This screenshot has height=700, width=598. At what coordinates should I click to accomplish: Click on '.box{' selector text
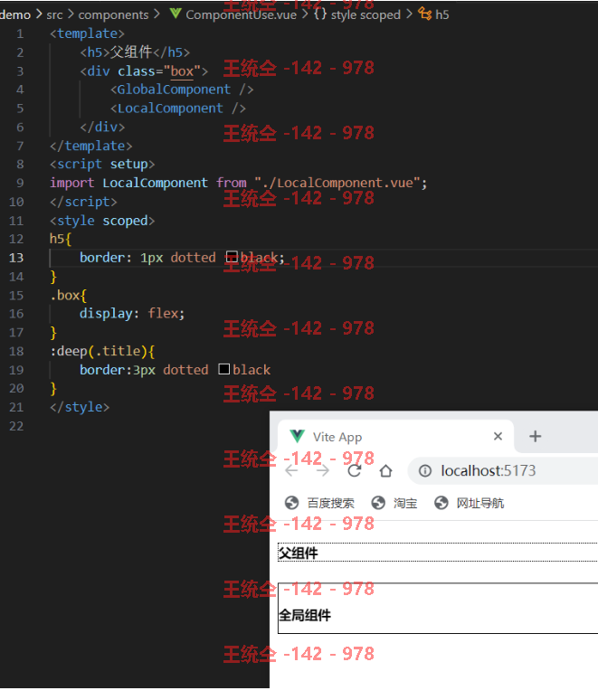69,295
